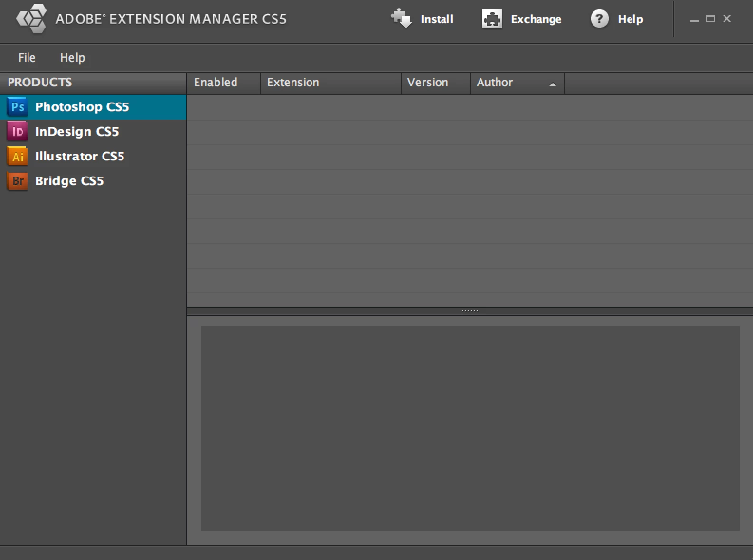Click the Author column header
Viewport: 753px width, 560px height.
(x=518, y=83)
